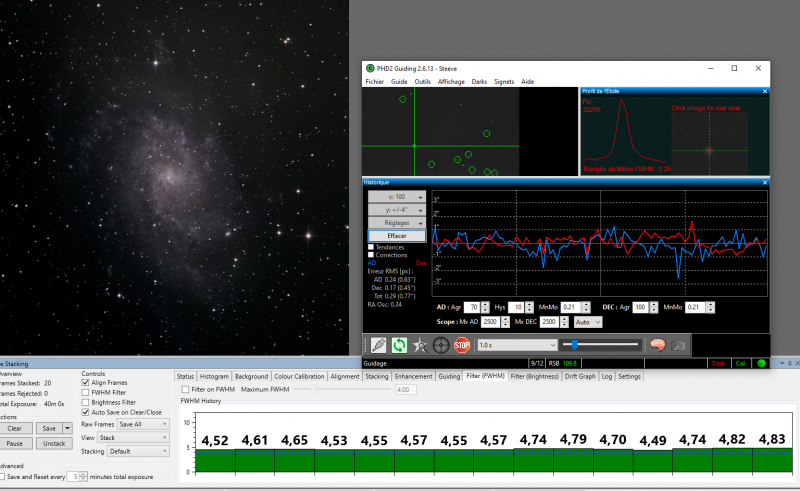Screen dimensions: 800x491
Task: Click the AD Agr value field
Action: click(x=472, y=307)
